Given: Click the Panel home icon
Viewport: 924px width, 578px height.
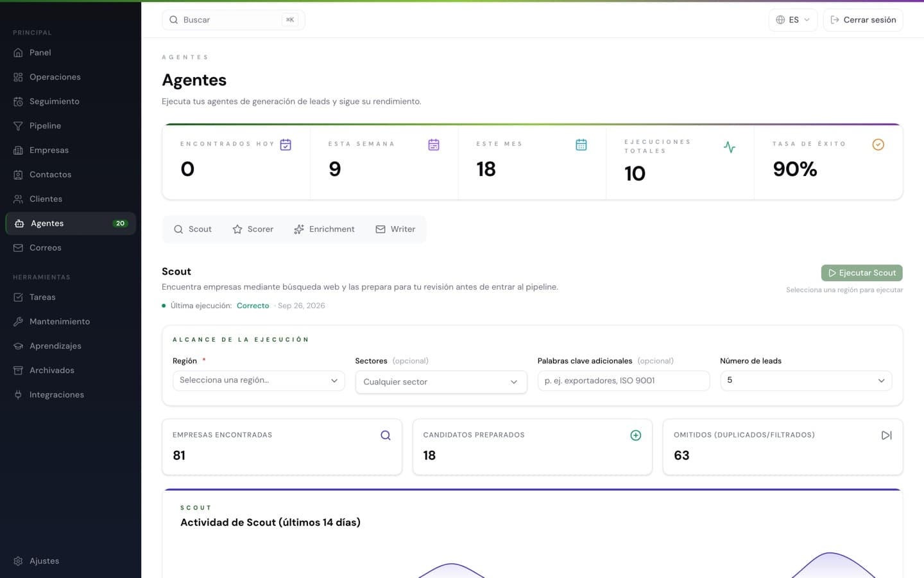Looking at the screenshot, I should point(18,53).
